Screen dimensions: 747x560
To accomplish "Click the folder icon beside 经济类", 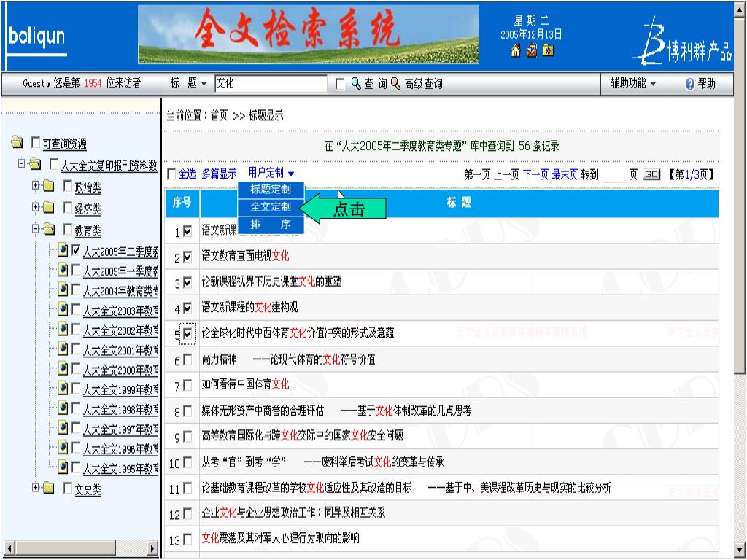I will click(49, 207).
